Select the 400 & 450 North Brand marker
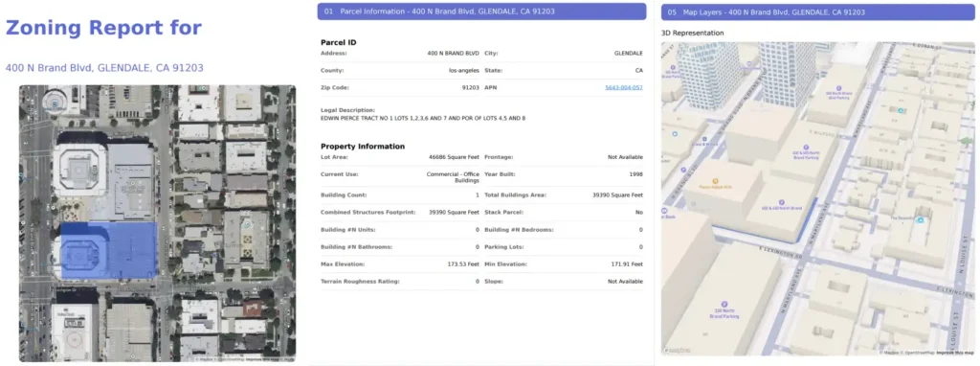The height and width of the screenshot is (366, 980). click(x=782, y=202)
